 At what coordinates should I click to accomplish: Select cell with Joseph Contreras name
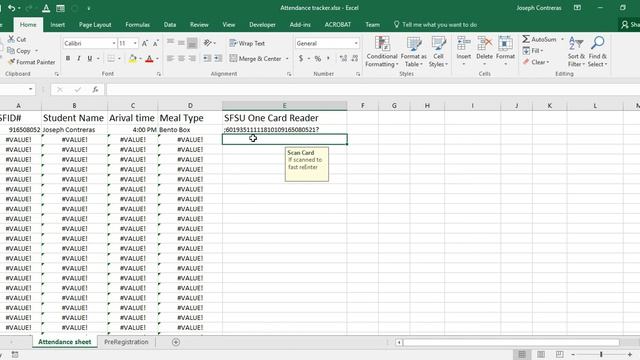pos(74,130)
